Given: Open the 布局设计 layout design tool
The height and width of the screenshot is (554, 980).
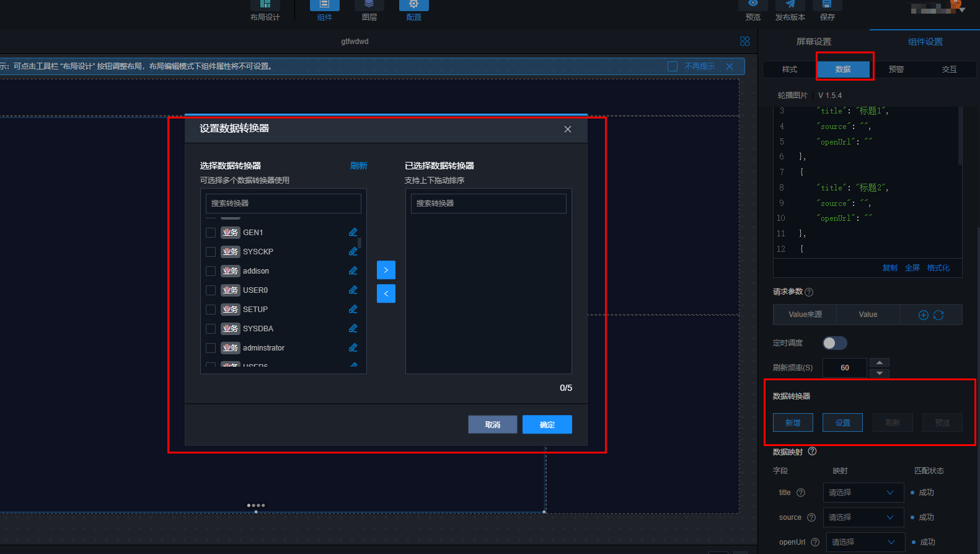Looking at the screenshot, I should [265, 11].
